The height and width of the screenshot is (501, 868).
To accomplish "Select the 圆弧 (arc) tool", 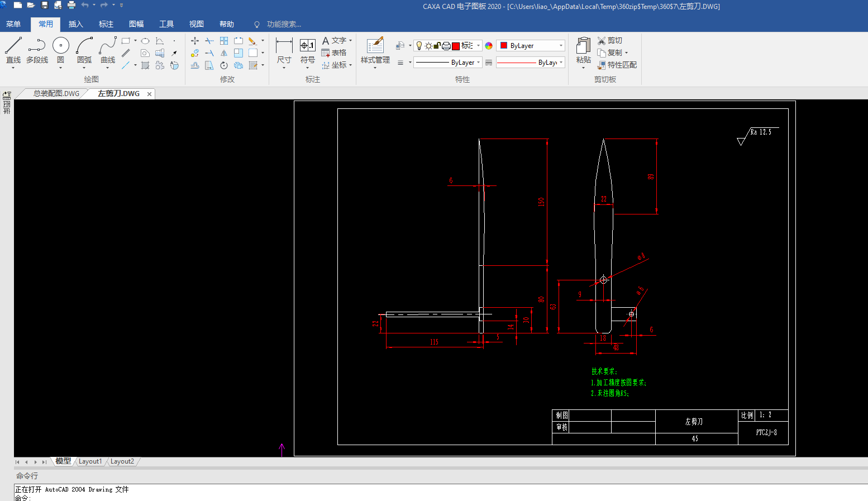I will coord(84,50).
